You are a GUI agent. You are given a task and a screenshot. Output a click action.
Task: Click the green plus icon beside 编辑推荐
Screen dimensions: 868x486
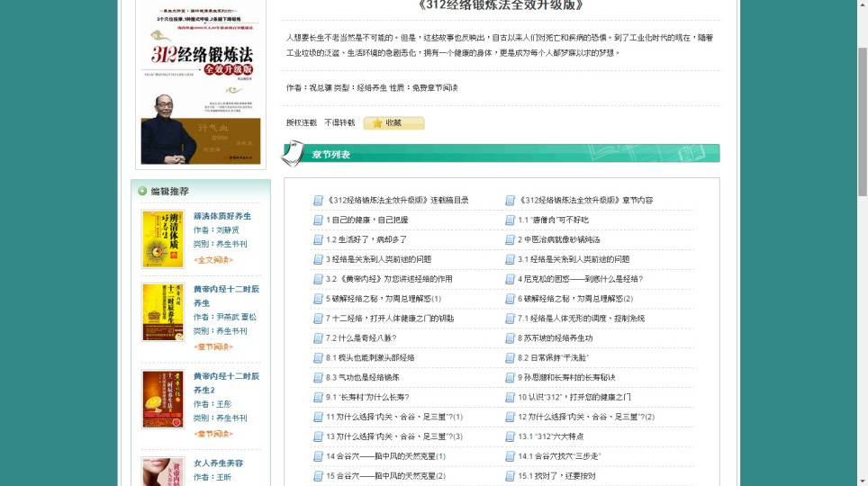click(x=142, y=191)
